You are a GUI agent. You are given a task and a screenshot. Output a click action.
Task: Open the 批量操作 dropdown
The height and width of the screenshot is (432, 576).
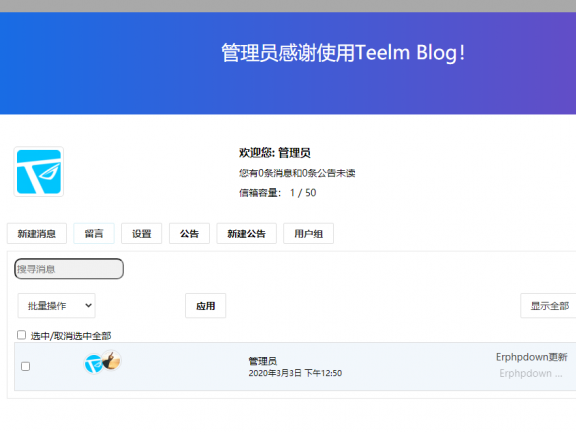57,306
